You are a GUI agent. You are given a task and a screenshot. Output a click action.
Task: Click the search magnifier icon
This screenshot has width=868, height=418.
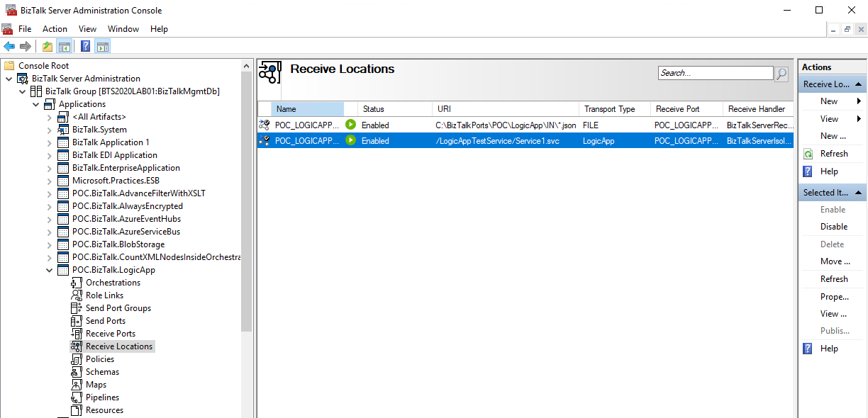click(x=781, y=74)
